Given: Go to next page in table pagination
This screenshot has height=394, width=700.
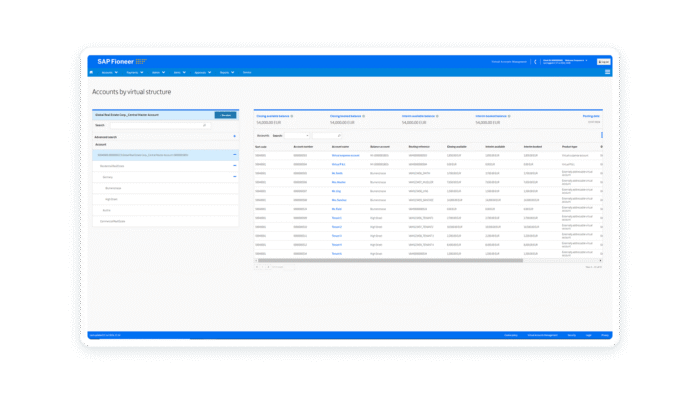Looking at the screenshot, I should click(x=268, y=267).
